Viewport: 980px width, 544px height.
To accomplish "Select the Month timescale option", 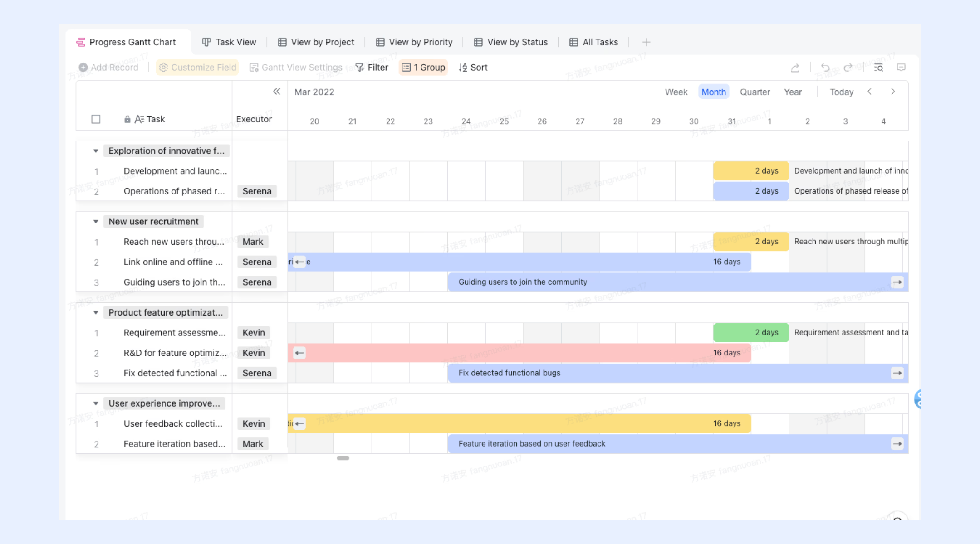I will pos(713,92).
